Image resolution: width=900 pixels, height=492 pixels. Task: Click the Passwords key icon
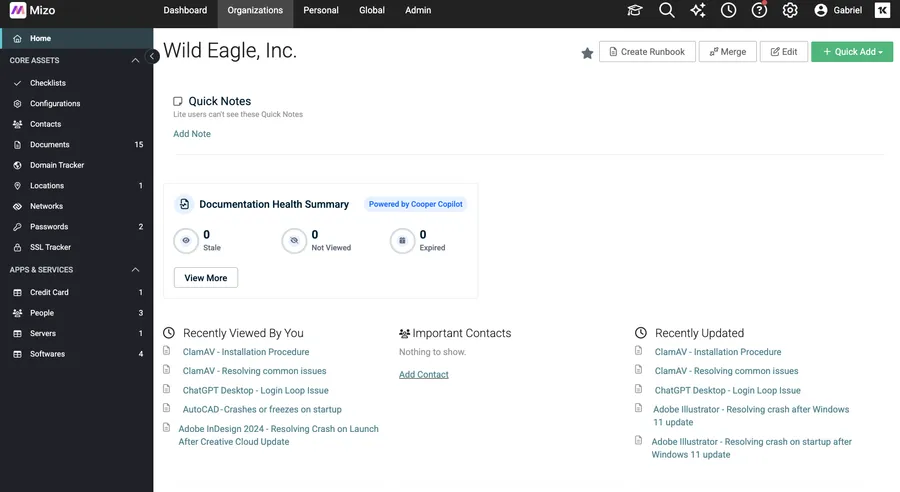pos(17,227)
